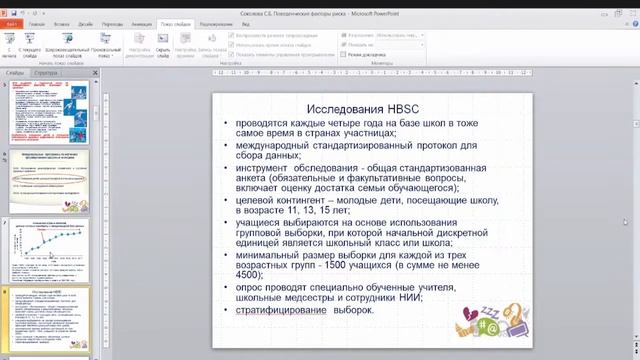Close the slides thumbnail pane
Image resolution: width=640 pixels, height=360 pixels.
(95, 73)
